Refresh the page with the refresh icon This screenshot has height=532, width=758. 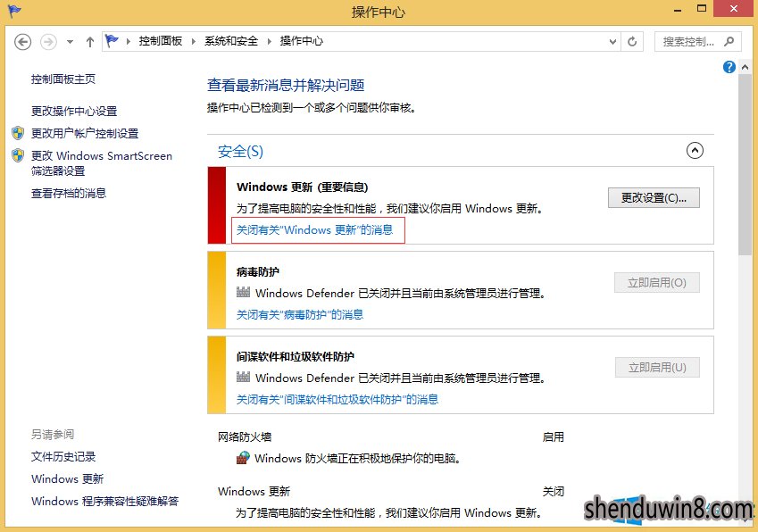(632, 42)
